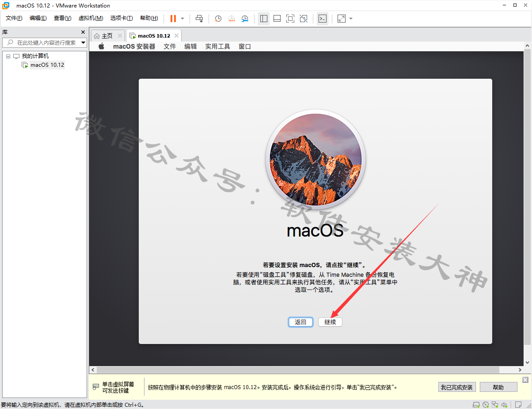
Task: Click the stretch guest display icon
Action: (x=342, y=19)
